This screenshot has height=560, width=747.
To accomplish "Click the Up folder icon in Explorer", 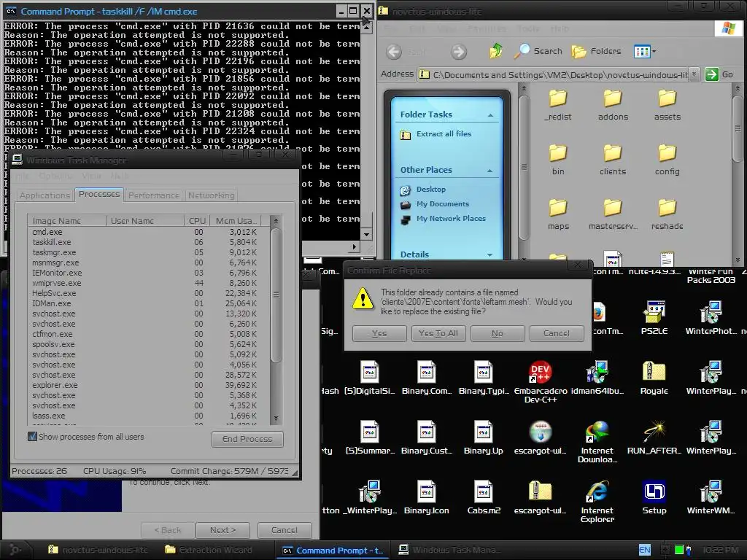I will click(496, 50).
